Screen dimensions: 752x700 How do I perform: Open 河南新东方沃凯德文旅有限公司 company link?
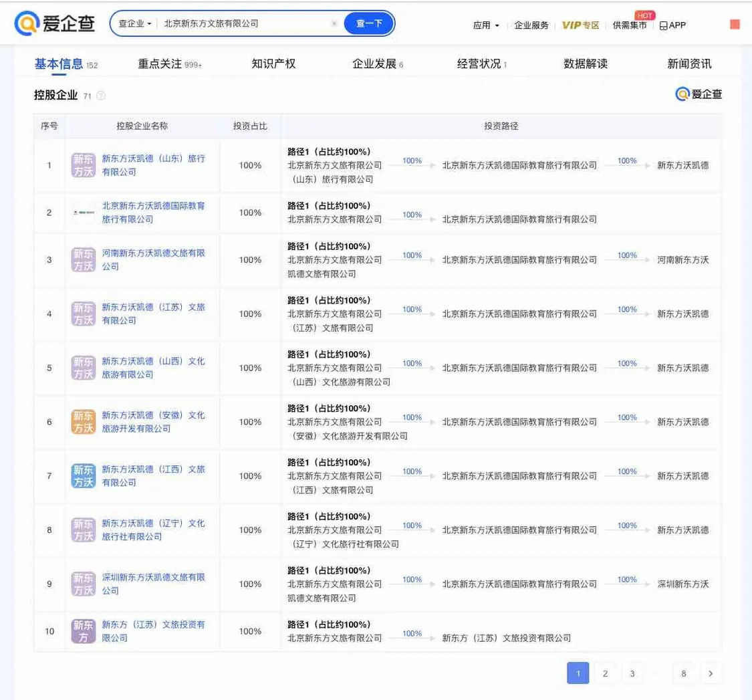pos(154,259)
